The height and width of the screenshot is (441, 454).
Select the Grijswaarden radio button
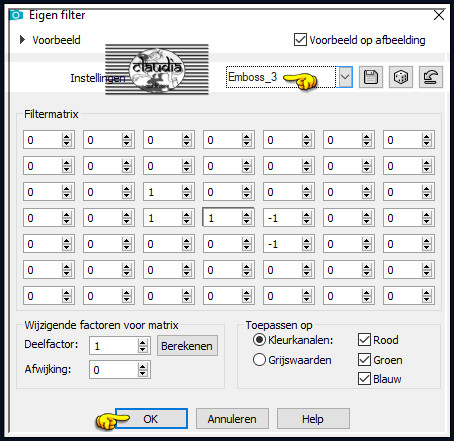point(259,360)
